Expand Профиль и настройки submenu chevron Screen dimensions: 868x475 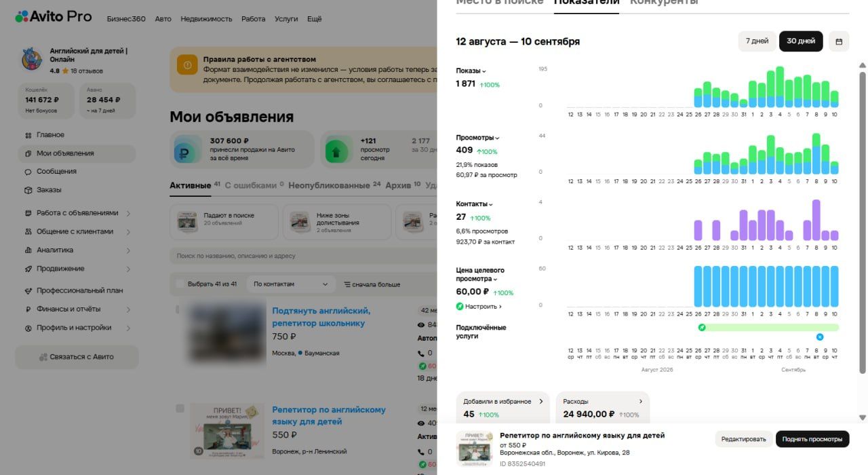tap(128, 328)
